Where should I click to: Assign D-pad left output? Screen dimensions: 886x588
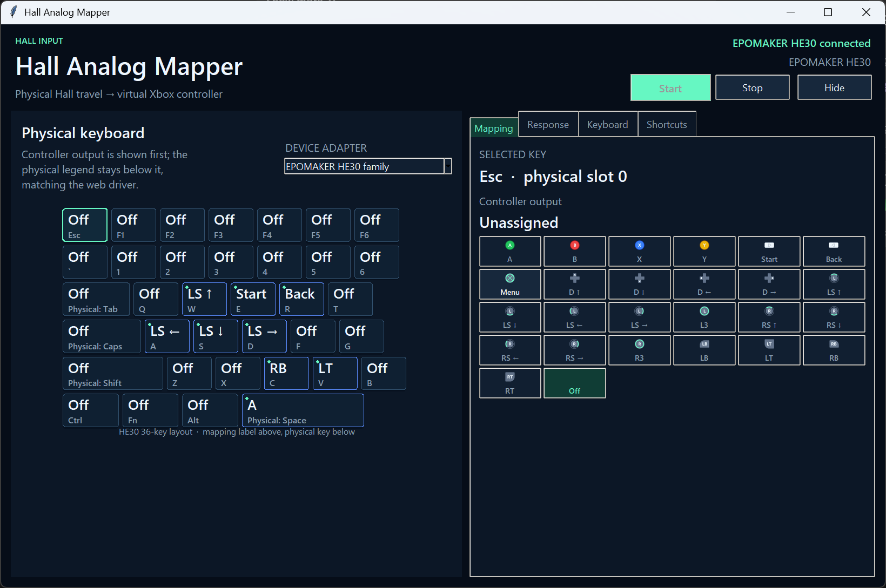pos(704,284)
